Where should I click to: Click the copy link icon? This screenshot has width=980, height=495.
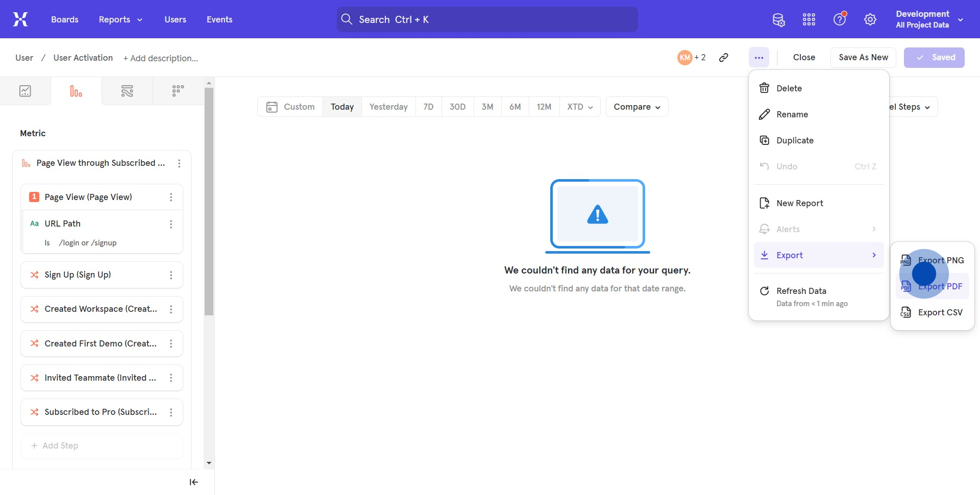(723, 58)
